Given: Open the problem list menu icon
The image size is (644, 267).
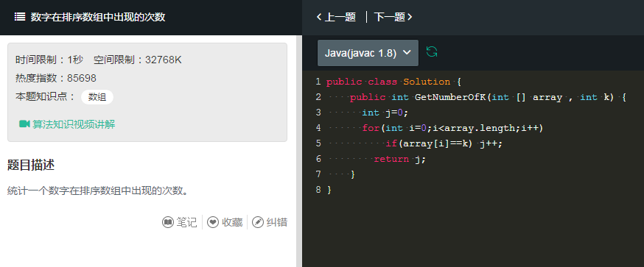Looking at the screenshot, I should (19, 17).
